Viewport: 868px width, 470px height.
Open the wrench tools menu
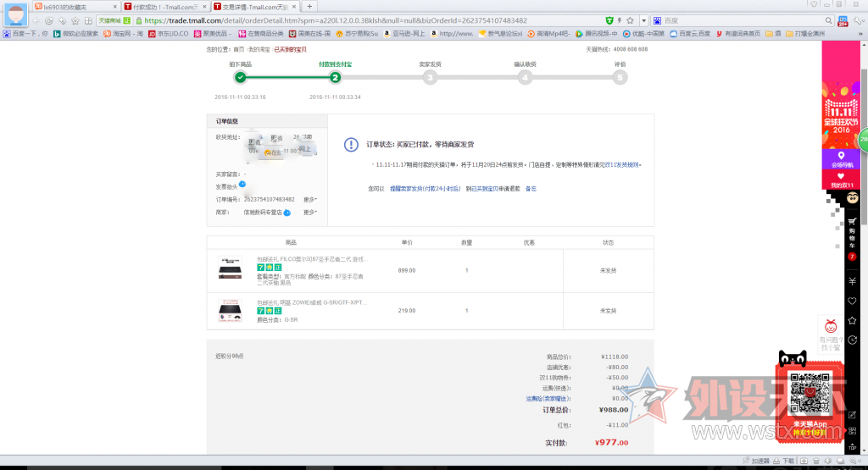(x=858, y=20)
